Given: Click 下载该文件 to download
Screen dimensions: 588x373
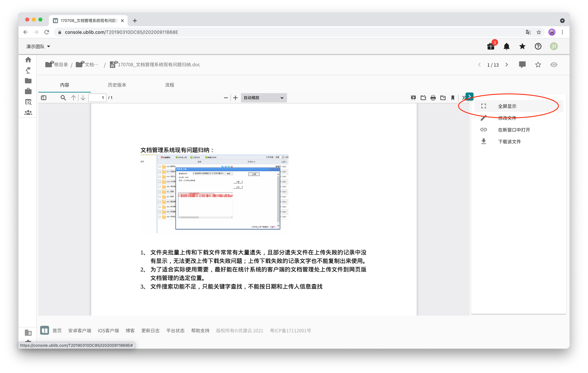Looking at the screenshot, I should click(509, 142).
